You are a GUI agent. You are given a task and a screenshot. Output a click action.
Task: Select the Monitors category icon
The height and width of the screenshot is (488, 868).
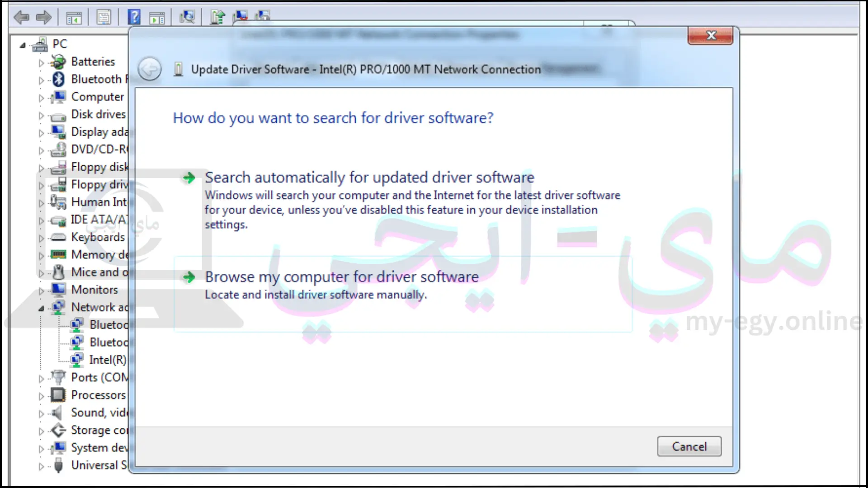point(58,290)
